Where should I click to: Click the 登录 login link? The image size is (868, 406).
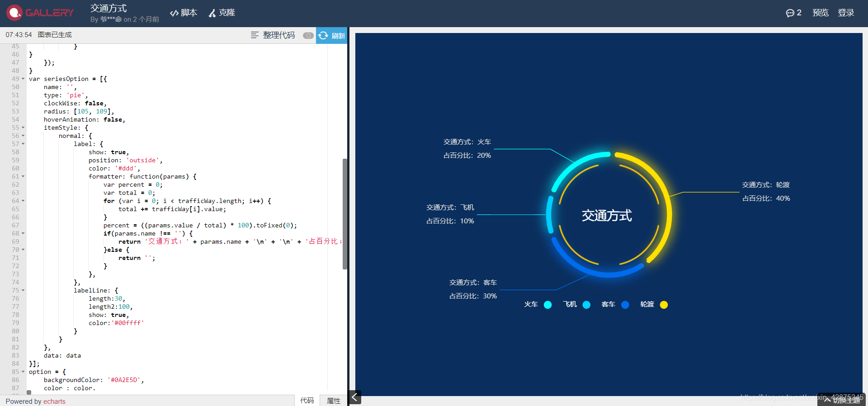tap(846, 13)
